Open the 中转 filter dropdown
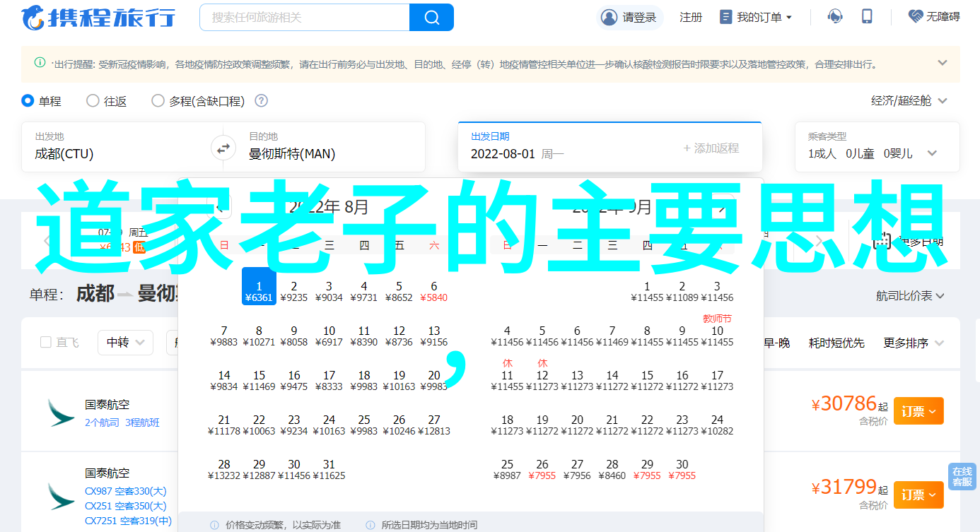980x532 pixels. 125,343
